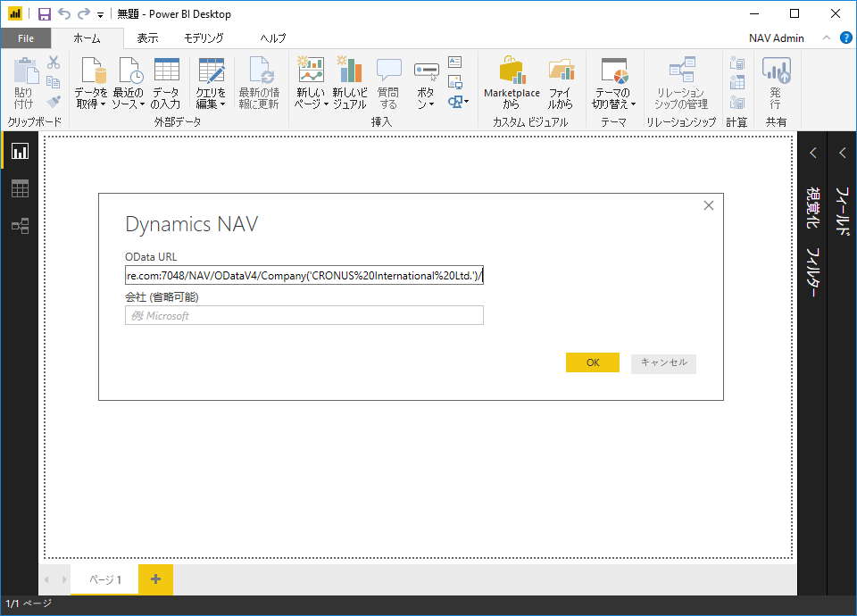Screen dimensions: 857x616
Task: Expand the テーマの切り替え dropdown arrow
Action: [x=634, y=104]
